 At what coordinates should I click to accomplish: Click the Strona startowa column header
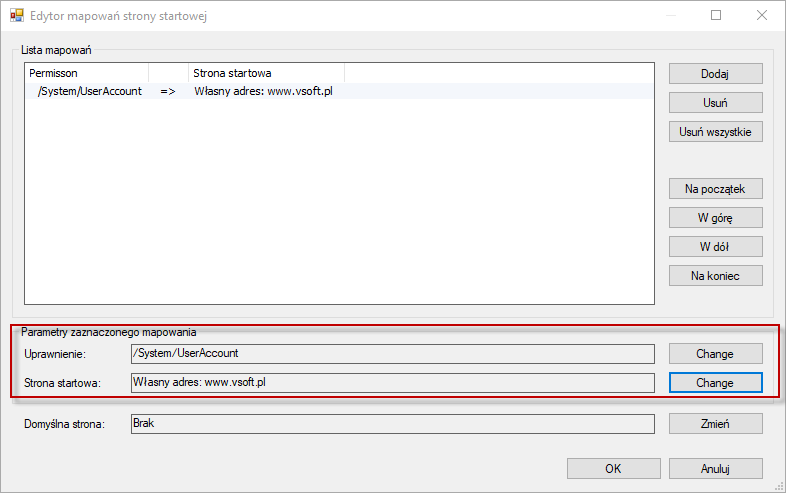click(x=266, y=73)
